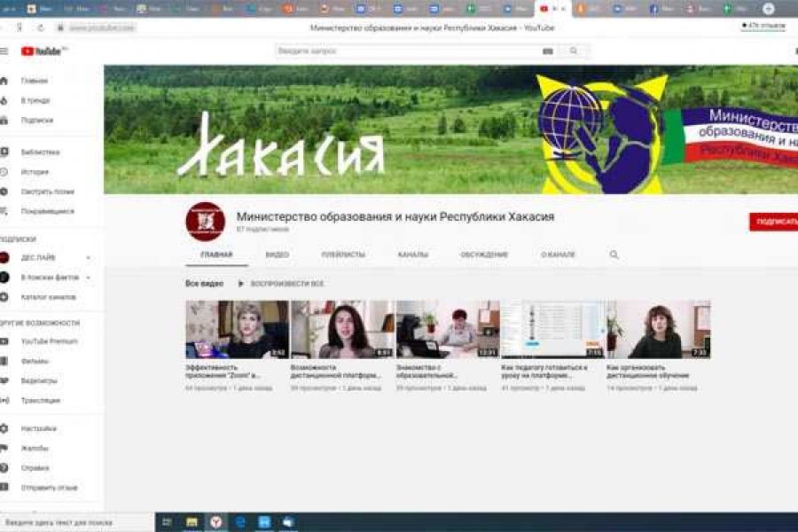Click the channel search magnifier icon
This screenshot has width=798, height=532.
point(614,254)
